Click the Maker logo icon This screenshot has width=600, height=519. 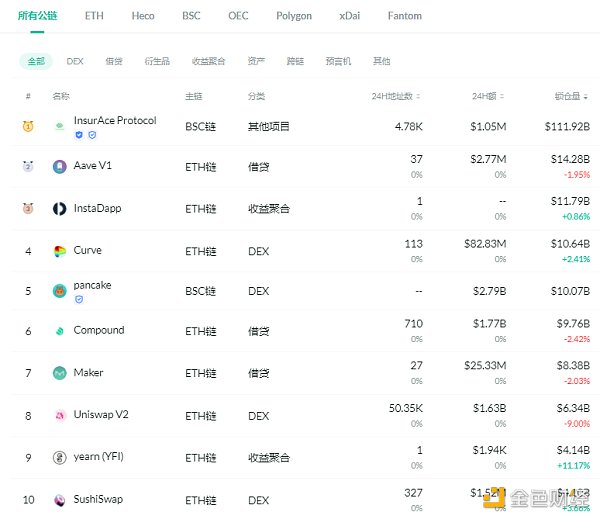(59, 373)
